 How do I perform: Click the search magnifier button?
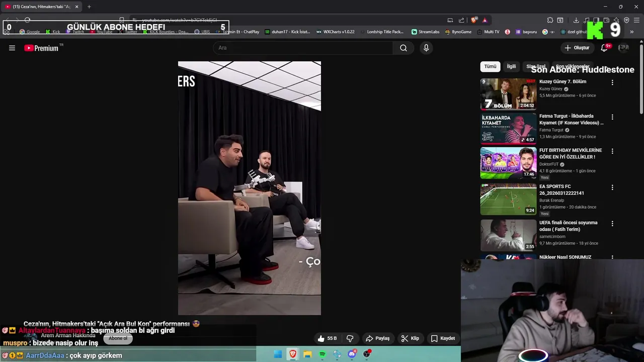coord(404,48)
